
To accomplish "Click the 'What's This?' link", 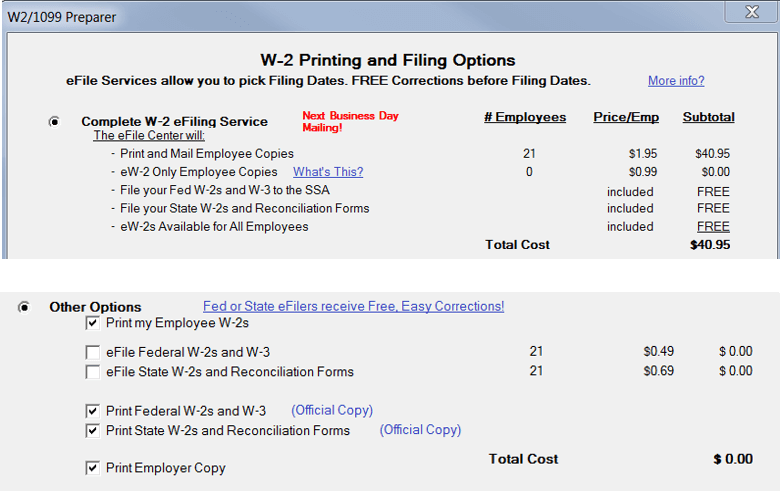I will click(x=328, y=172).
